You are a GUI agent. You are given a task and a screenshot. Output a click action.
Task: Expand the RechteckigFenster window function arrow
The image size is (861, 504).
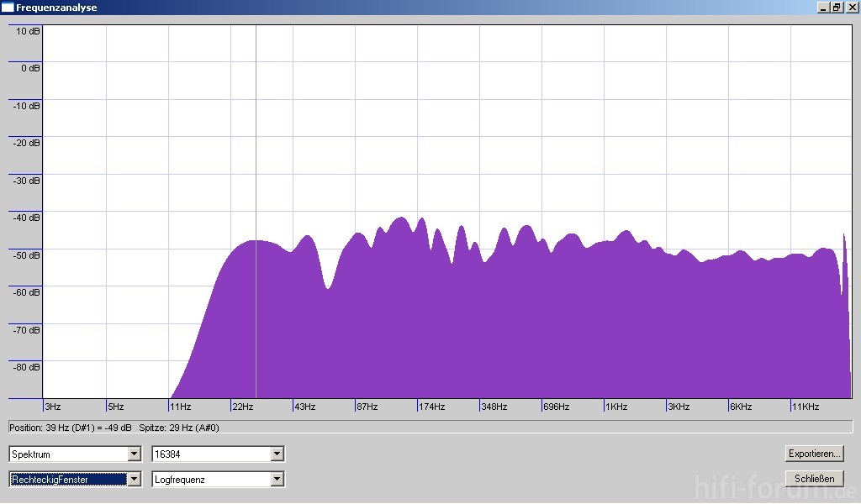(x=133, y=480)
